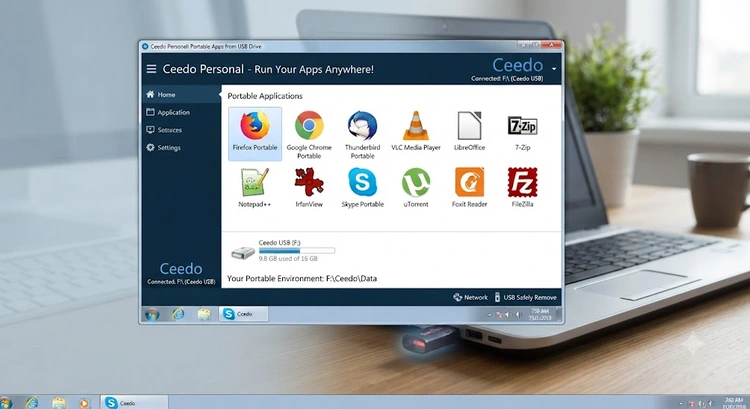Open FileZilla FTP client
This screenshot has width=750, height=409.
tap(522, 187)
